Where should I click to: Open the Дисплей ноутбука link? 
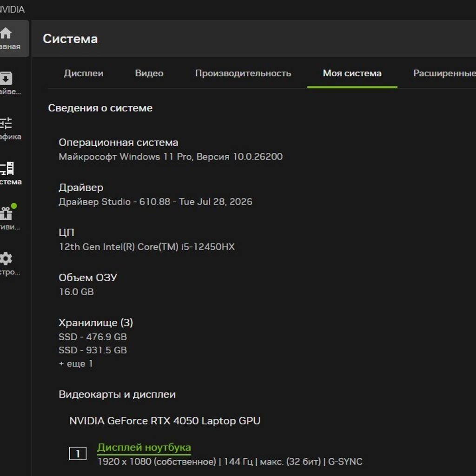pos(144,448)
